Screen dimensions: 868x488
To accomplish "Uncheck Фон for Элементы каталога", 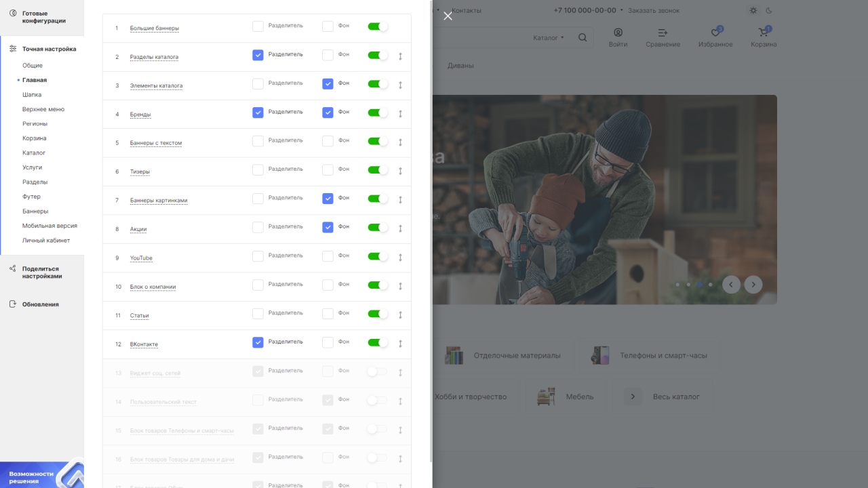I will pyautogui.click(x=328, y=84).
